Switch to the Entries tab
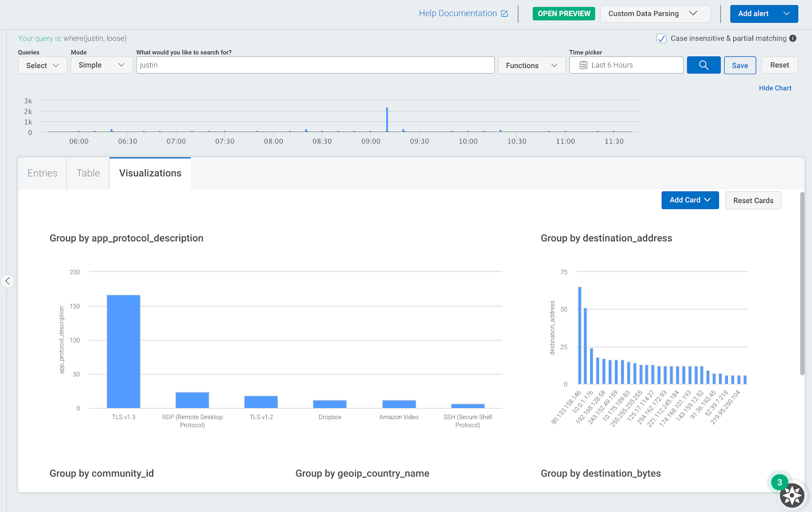The width and height of the screenshot is (812, 512). click(42, 173)
